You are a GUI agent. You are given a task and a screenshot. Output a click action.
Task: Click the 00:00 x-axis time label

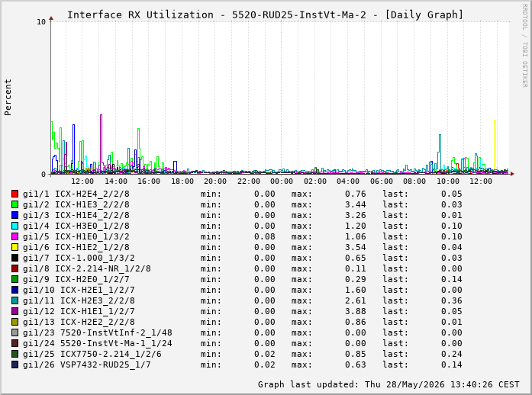tap(282, 181)
